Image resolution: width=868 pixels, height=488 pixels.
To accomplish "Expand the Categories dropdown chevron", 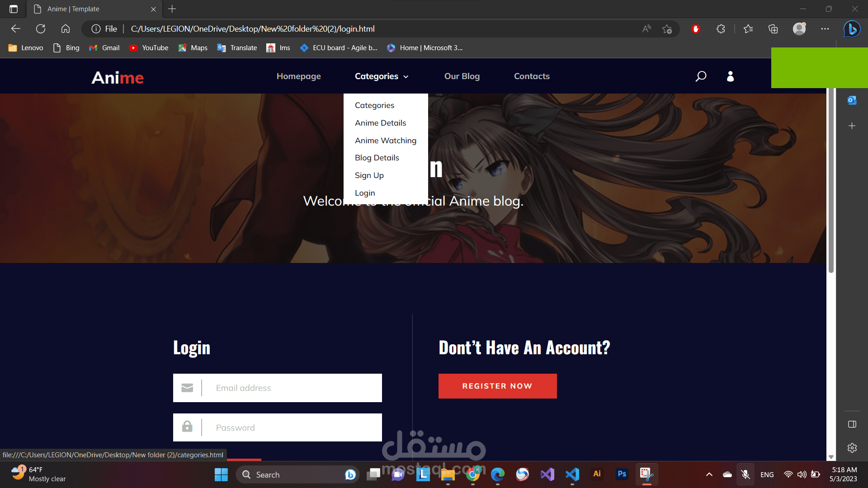I will click(x=406, y=77).
